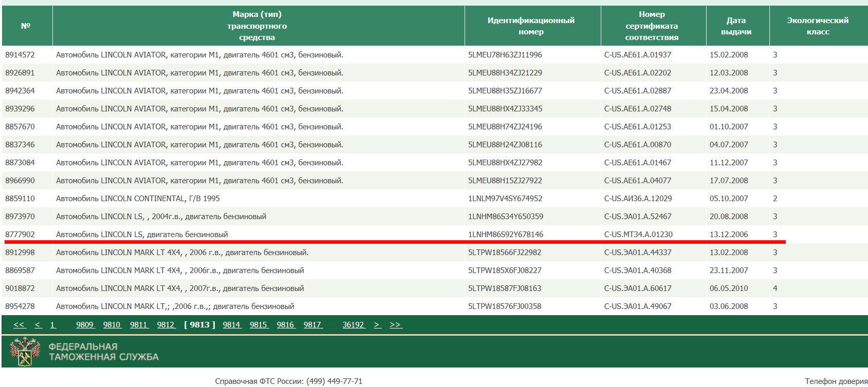Go to page 9816
Image resolution: width=868 pixels, height=387 pixels.
286,325
